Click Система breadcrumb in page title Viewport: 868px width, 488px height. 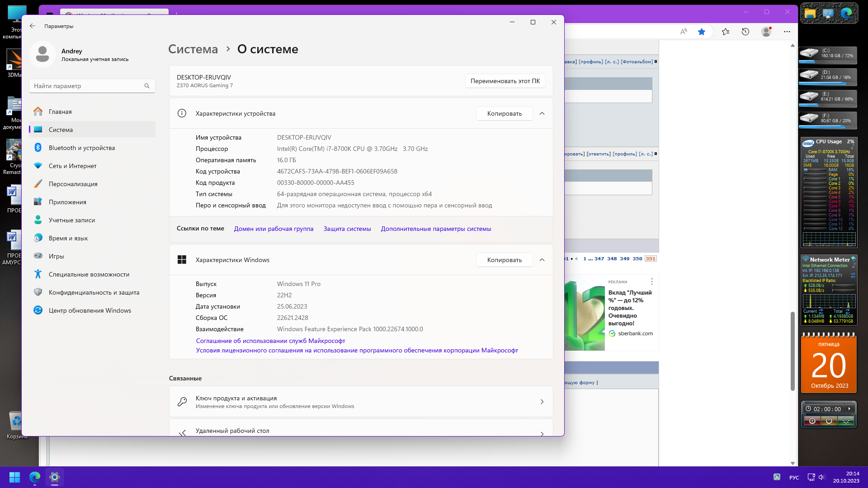(193, 49)
